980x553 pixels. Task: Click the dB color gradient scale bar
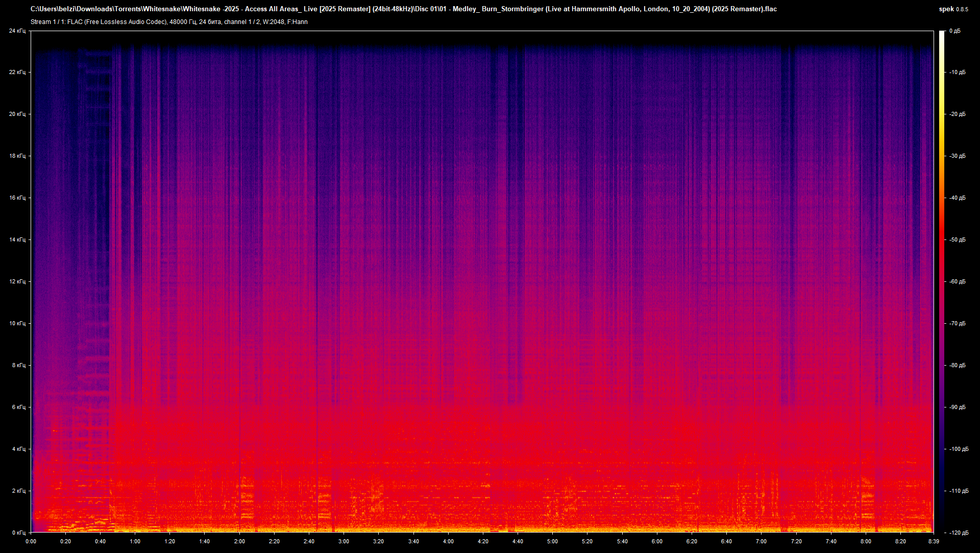click(942, 281)
